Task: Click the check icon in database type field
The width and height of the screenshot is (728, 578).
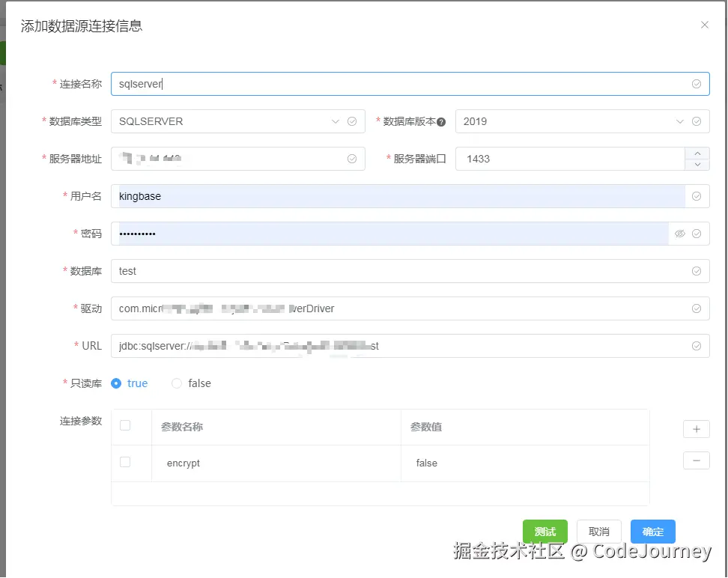Action: tap(352, 121)
